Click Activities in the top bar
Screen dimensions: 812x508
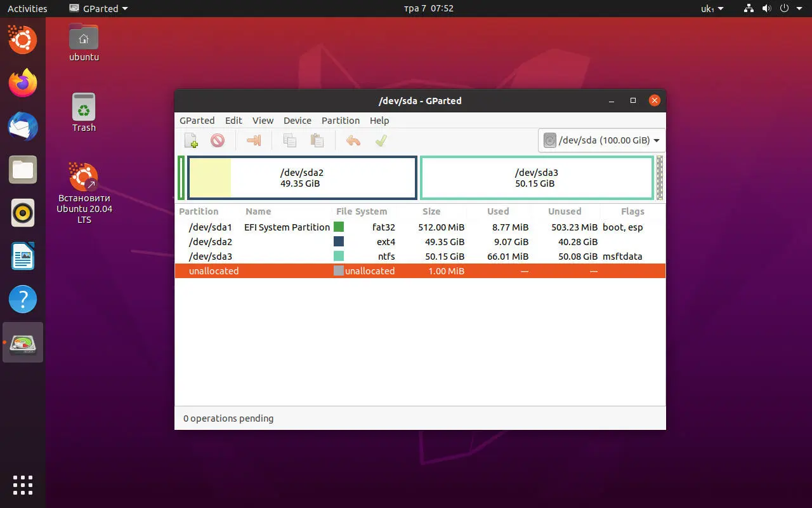pyautogui.click(x=27, y=8)
